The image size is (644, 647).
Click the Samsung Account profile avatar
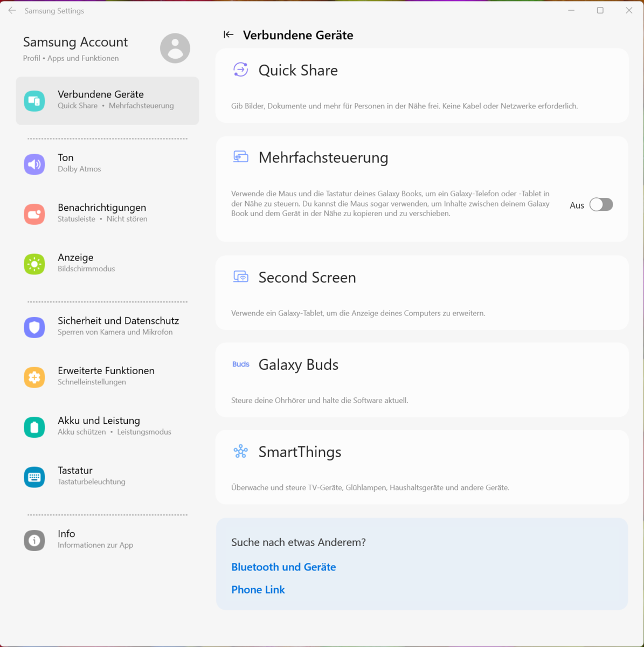(175, 48)
